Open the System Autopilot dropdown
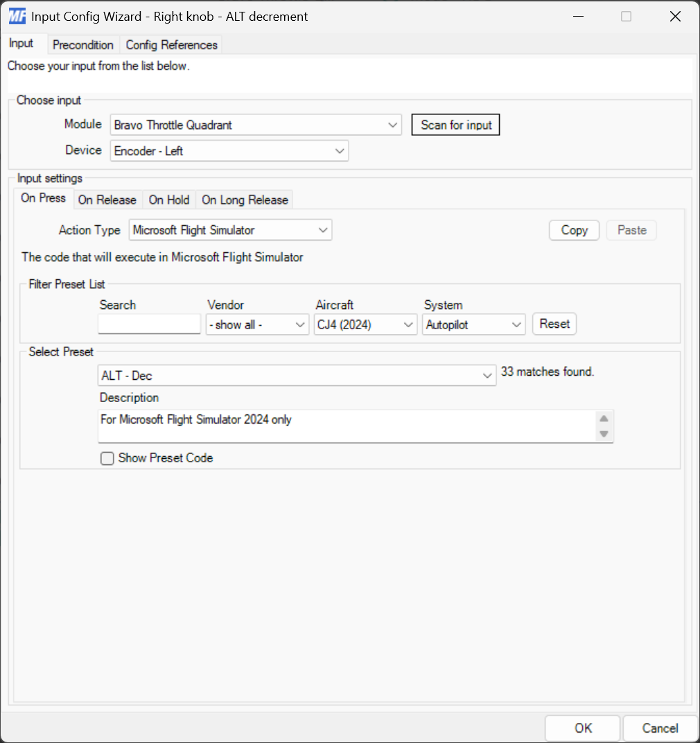Screen dimensions: 700x743 [x=473, y=324]
